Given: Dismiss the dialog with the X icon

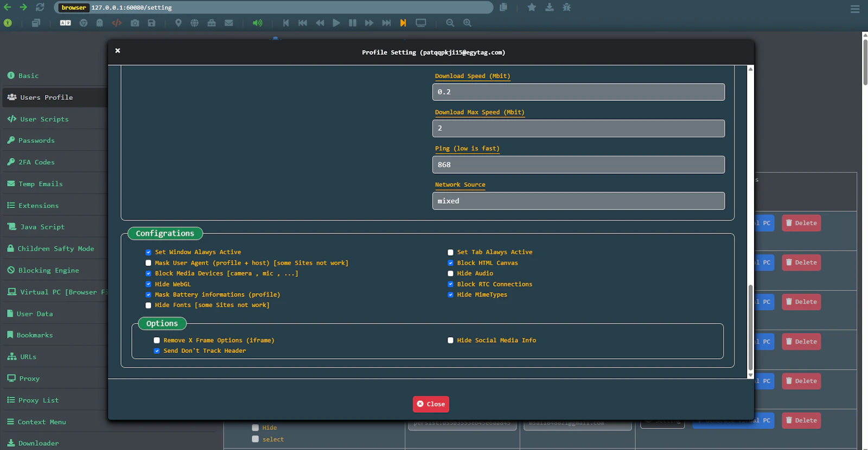Looking at the screenshot, I should [x=118, y=50].
